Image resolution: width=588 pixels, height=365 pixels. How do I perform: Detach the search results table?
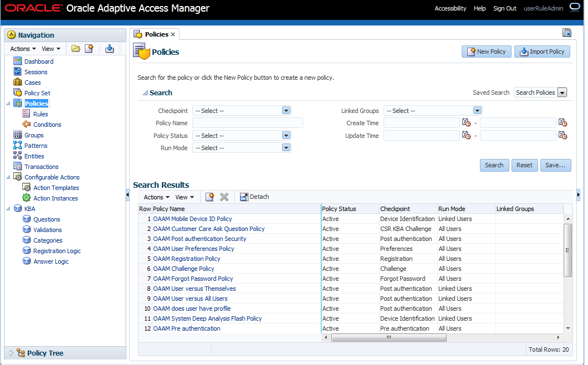click(x=254, y=197)
